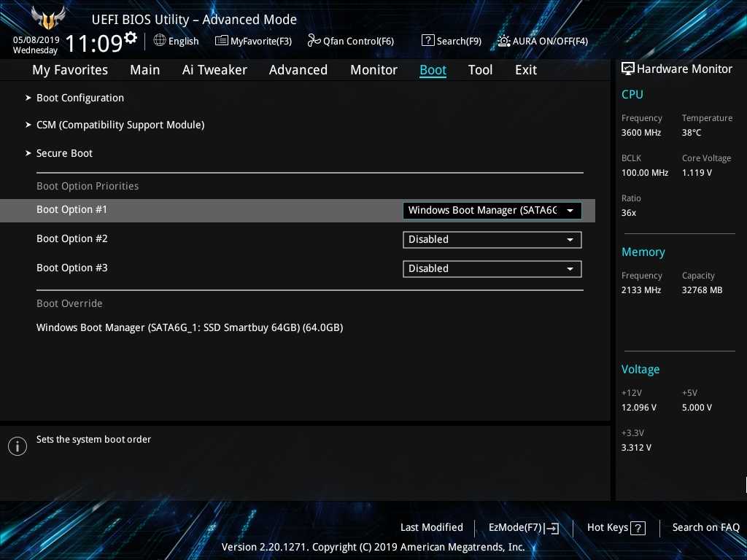Click the info icon in help panel
The width and height of the screenshot is (747, 560).
coord(18,446)
